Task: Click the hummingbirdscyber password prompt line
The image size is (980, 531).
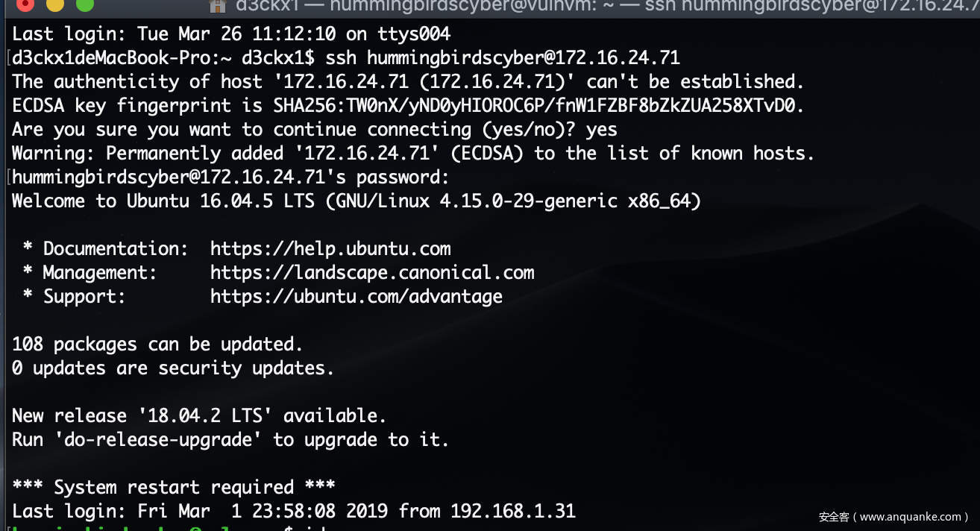Action: click(231, 177)
